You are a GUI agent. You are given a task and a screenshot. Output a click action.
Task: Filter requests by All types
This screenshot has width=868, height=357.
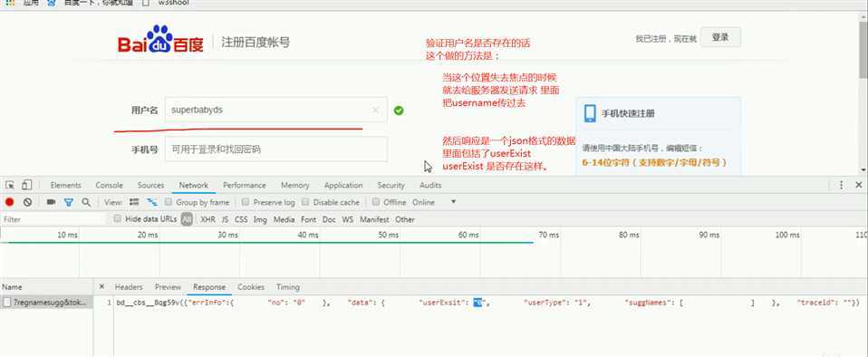[188, 219]
